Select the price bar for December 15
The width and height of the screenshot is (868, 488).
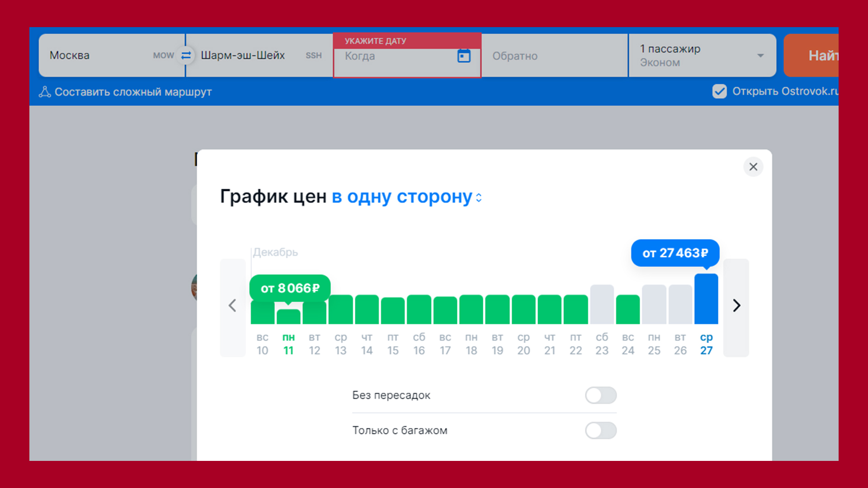393,310
